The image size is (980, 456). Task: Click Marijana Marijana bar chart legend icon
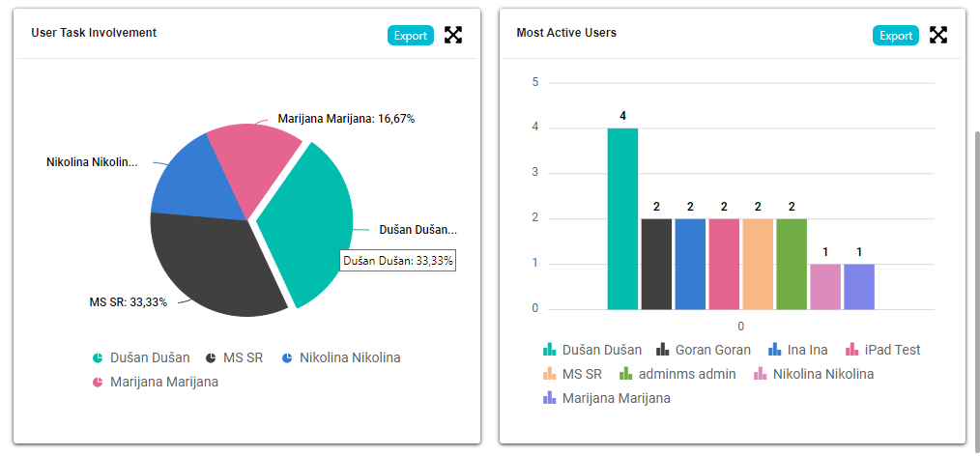tap(549, 398)
